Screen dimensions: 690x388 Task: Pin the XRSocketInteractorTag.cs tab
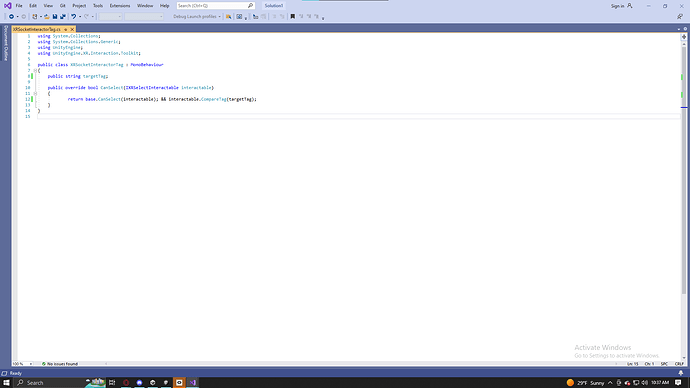66,29
